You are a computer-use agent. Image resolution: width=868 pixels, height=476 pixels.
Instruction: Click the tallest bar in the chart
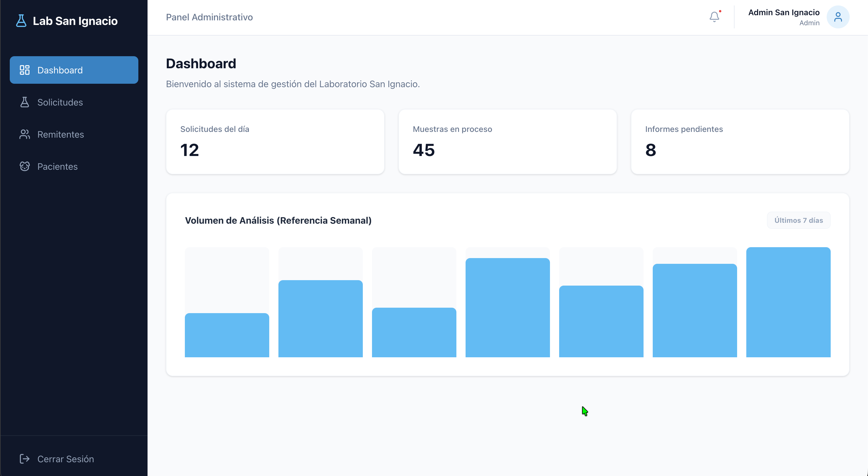click(x=788, y=302)
